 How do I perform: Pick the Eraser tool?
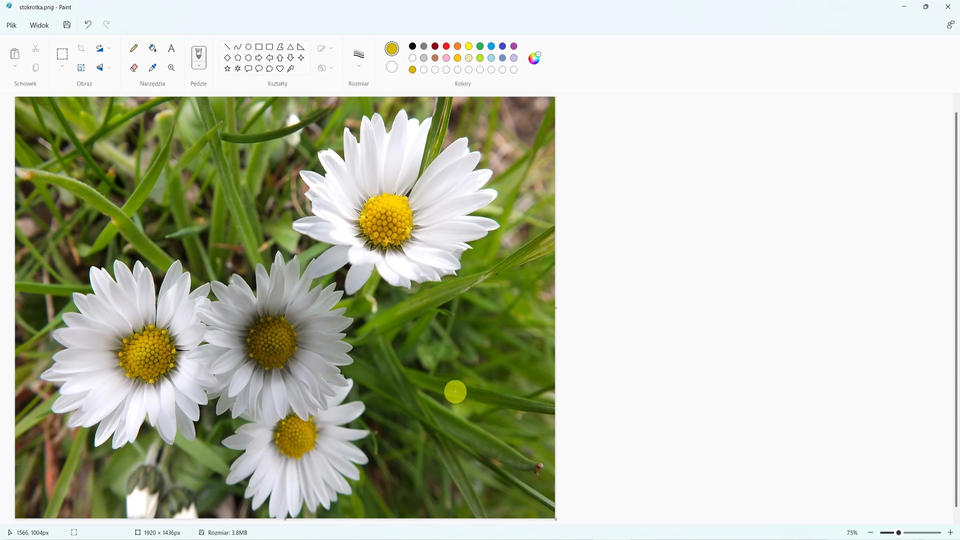tap(134, 68)
